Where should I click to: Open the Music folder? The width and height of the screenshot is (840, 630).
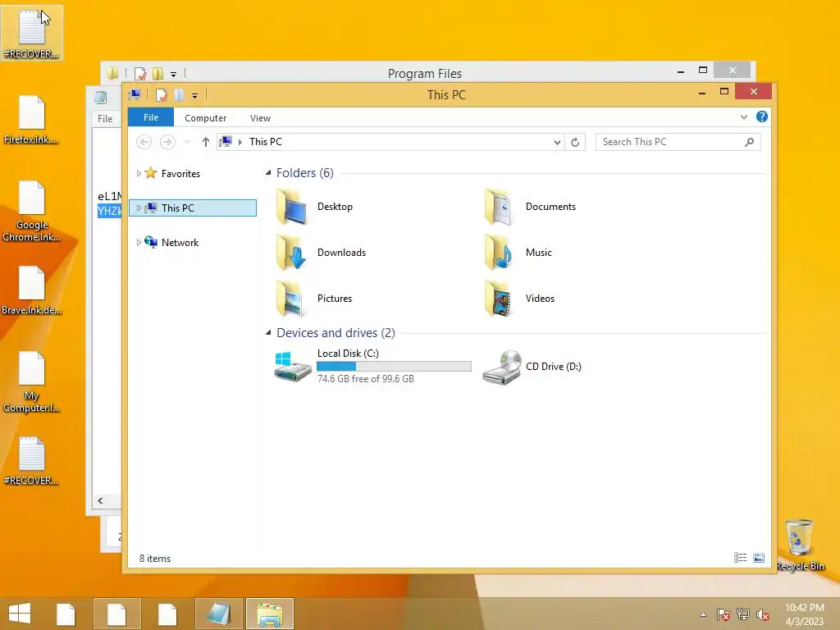[518, 253]
